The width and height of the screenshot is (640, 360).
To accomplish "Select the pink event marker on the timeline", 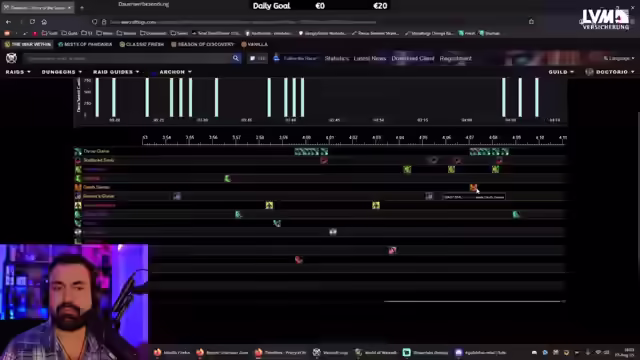I will tap(392, 250).
